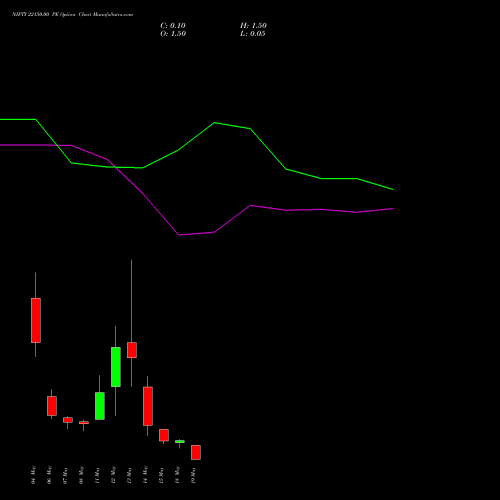Select the red candlestick for 06 May

click(x=52, y=406)
